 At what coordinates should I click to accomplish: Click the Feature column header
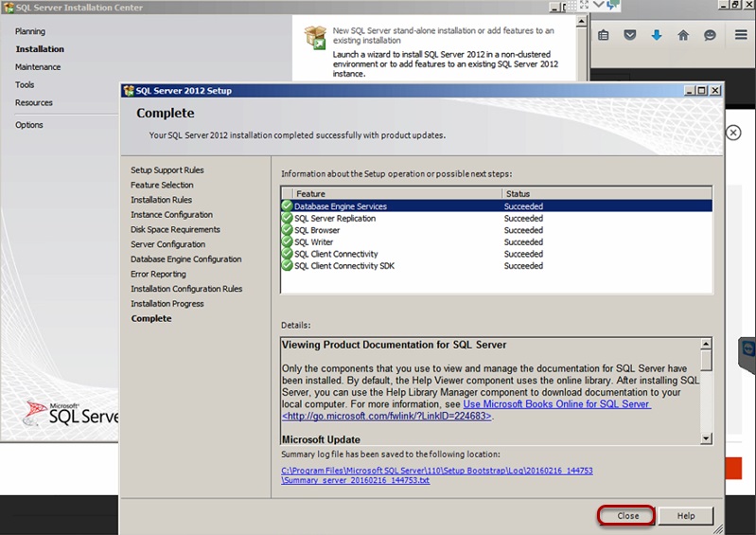click(x=397, y=193)
